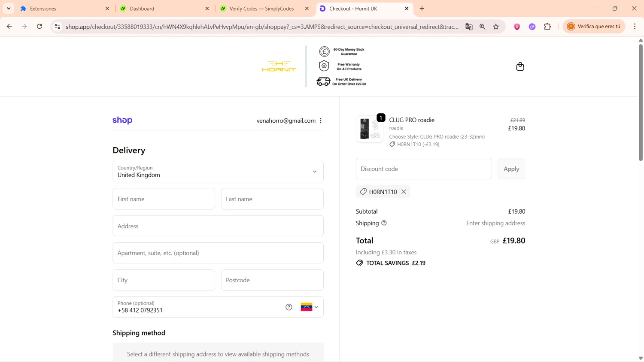Click the CLUG PRO roadie product thumbnail
The height and width of the screenshot is (362, 644).
pos(369,129)
